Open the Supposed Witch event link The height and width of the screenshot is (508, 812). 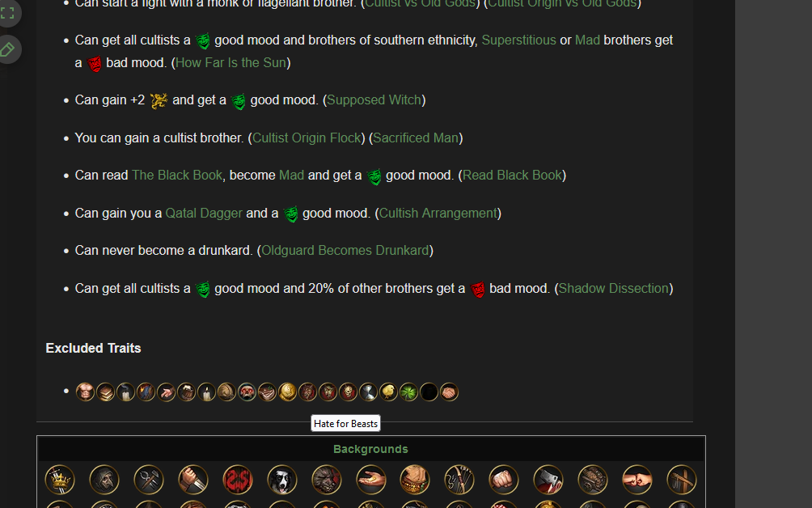tap(374, 100)
